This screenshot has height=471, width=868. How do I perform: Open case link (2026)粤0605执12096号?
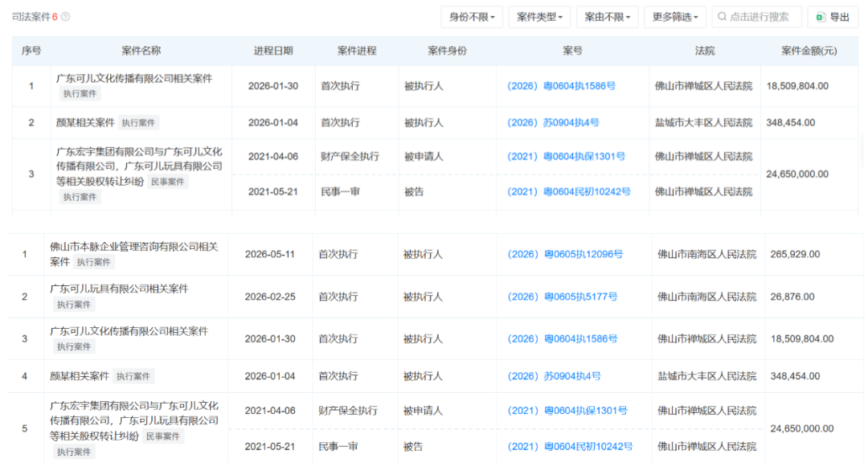tap(565, 254)
